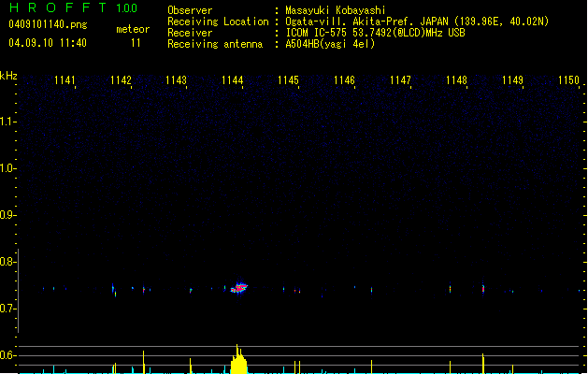588x374 pixels.
Task: Click the large red meteor echo near 1144
Action: 239,288
